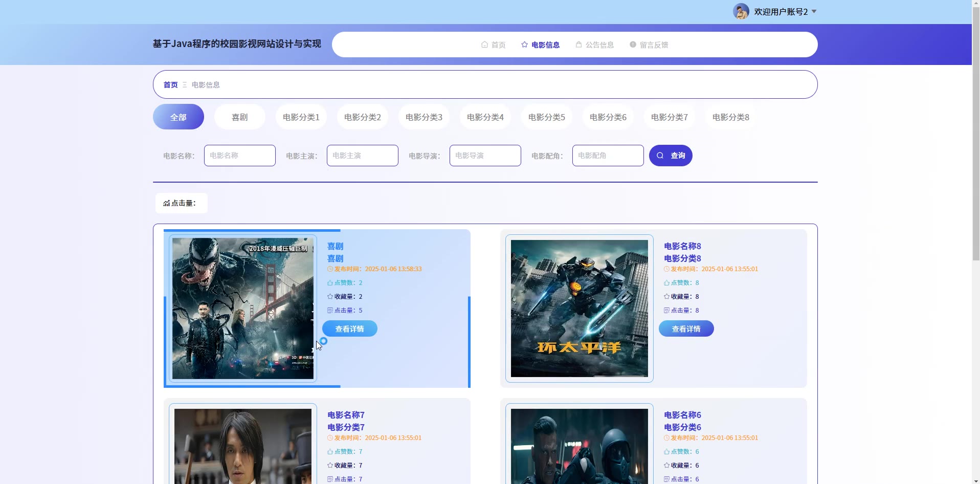Click 首页 breadcrumb link

[x=170, y=85]
